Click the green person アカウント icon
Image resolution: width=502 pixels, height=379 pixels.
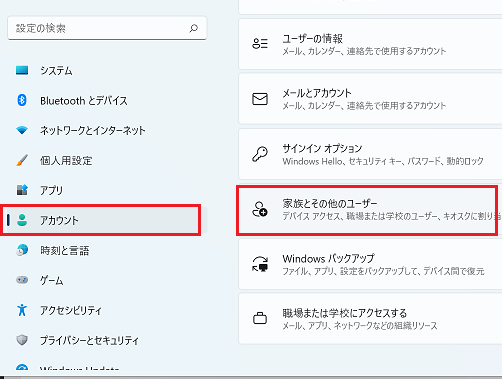[x=22, y=220]
